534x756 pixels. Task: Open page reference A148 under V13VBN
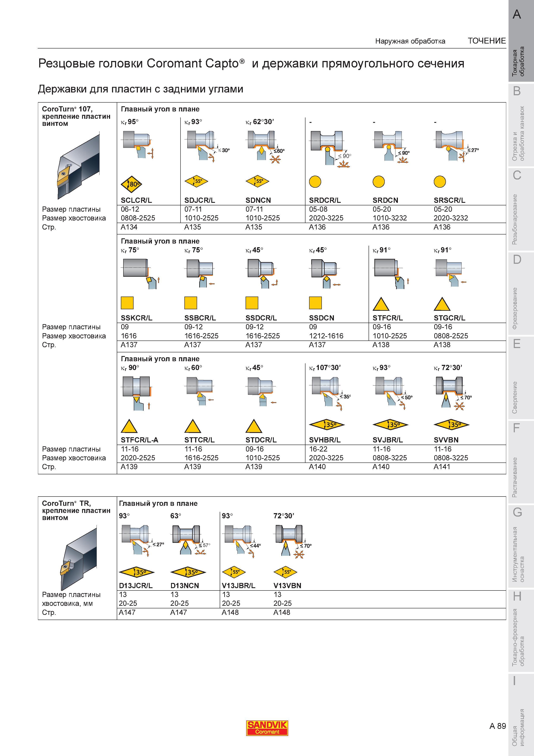[282, 612]
